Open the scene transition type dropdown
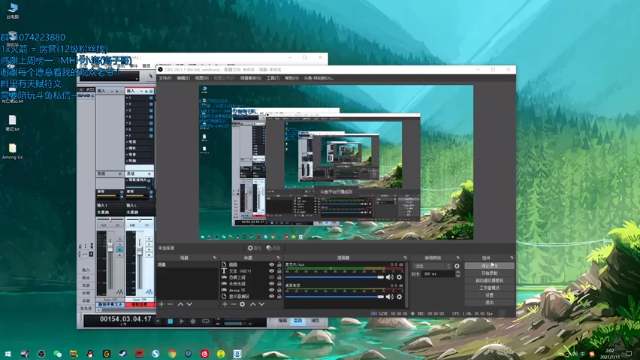Image resolution: width=640 pixels, height=360 pixels. pos(432,266)
